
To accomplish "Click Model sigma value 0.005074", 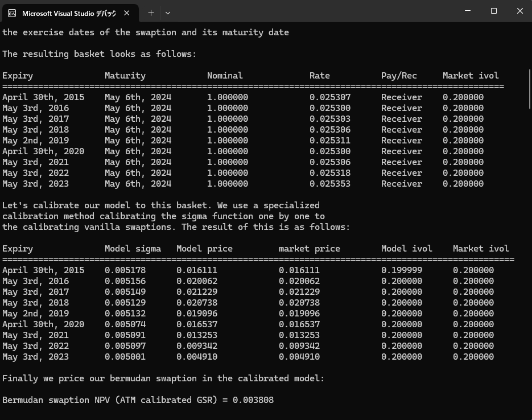I will point(125,324).
